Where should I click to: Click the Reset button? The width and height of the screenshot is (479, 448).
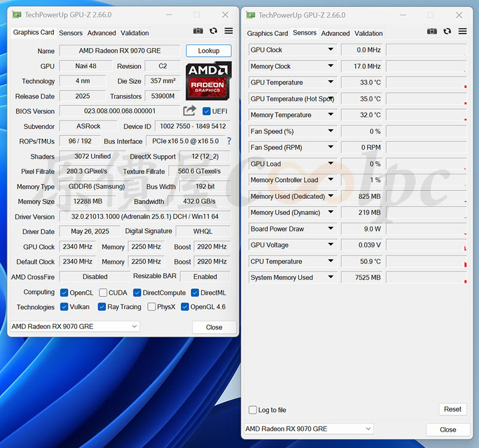pyautogui.click(x=453, y=409)
